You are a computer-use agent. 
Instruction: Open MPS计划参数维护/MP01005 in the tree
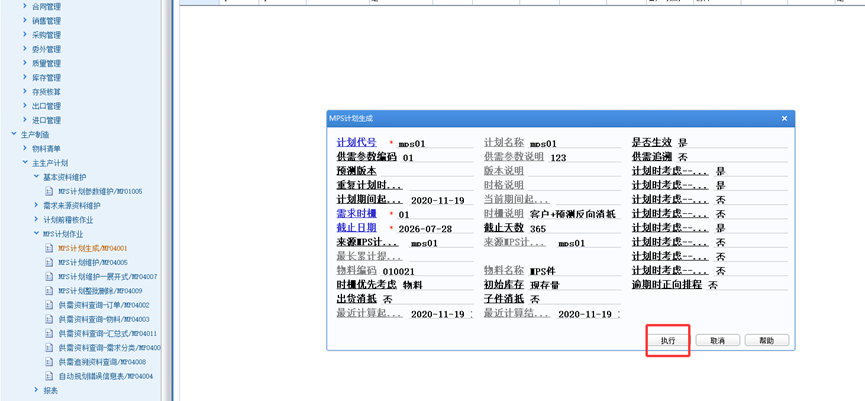(100, 191)
